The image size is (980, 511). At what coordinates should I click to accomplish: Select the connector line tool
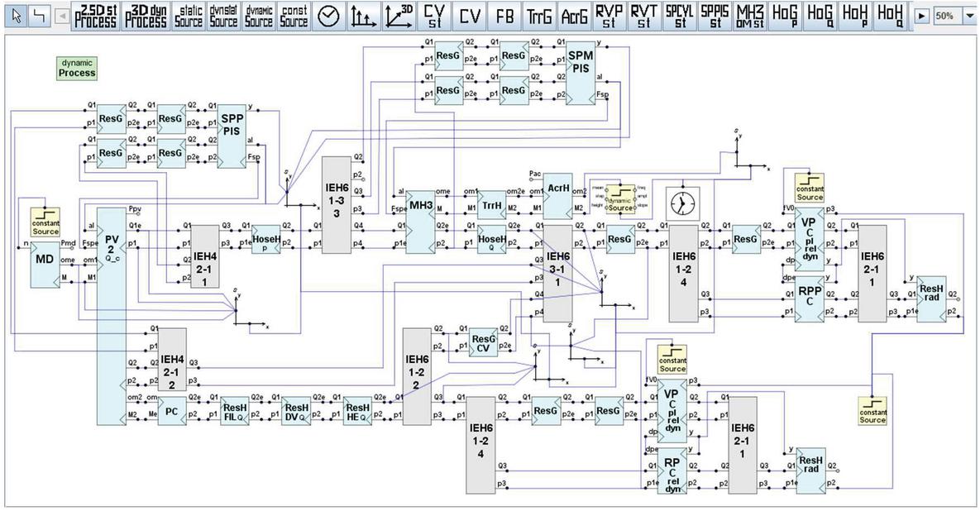tap(38, 17)
